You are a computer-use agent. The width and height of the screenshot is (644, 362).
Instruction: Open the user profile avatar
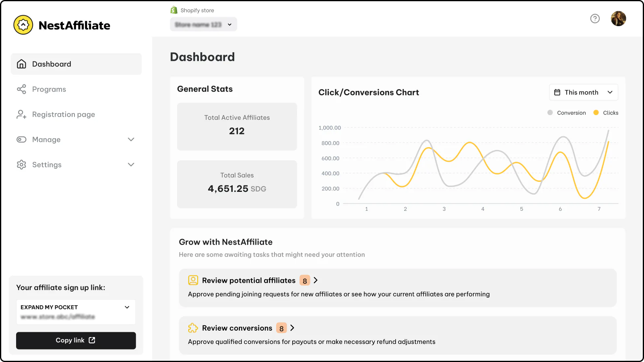click(618, 19)
